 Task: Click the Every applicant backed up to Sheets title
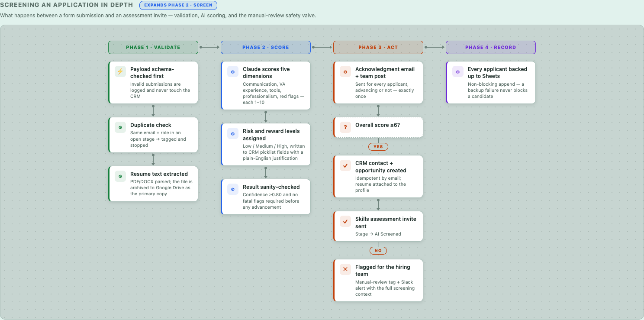(497, 73)
